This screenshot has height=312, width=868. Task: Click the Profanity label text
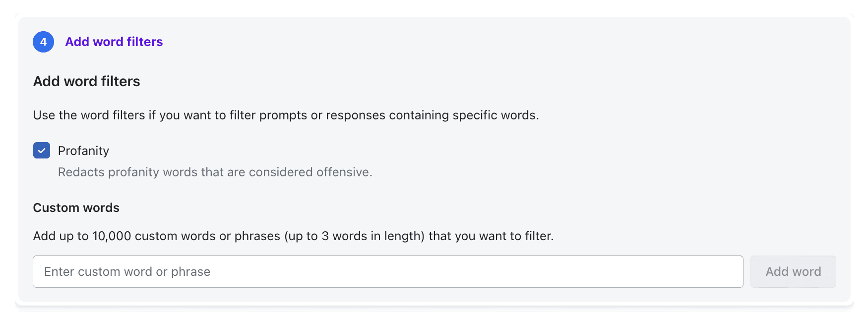pyautogui.click(x=83, y=150)
